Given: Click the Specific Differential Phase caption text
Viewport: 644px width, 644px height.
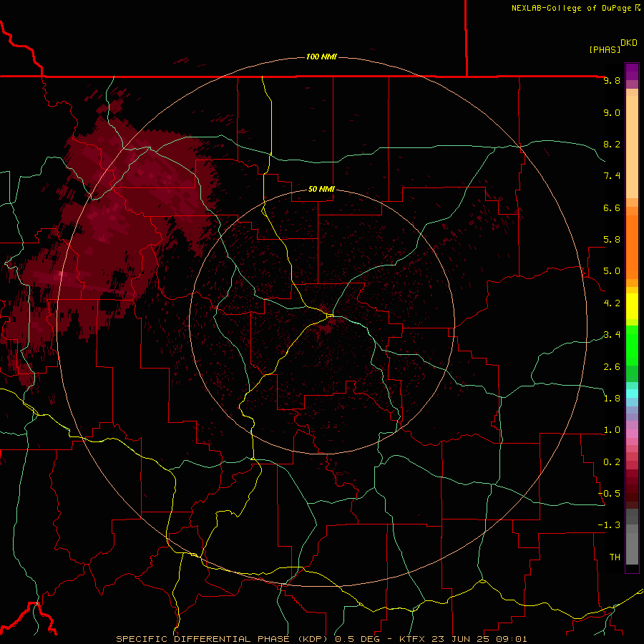Looking at the screenshot, I should tap(321, 639).
